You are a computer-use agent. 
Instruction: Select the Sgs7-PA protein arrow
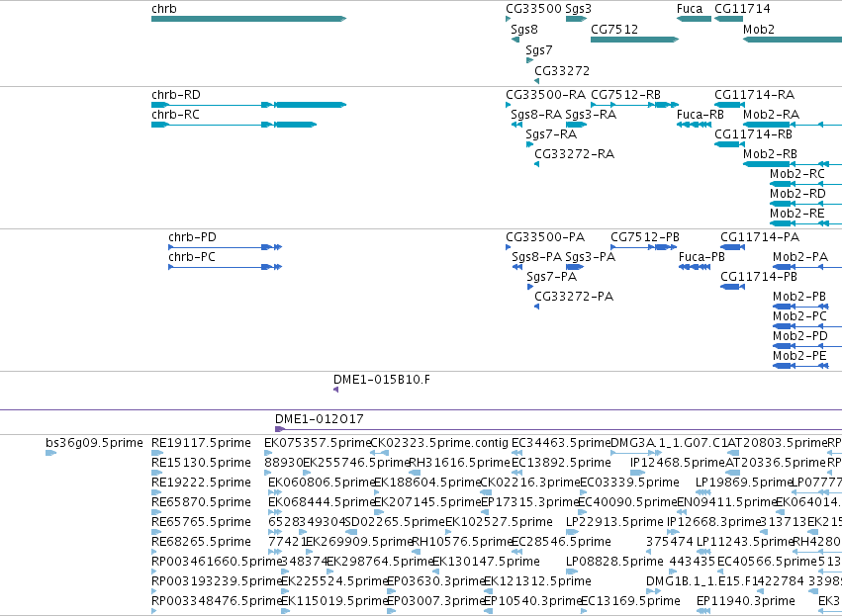[x=530, y=287]
